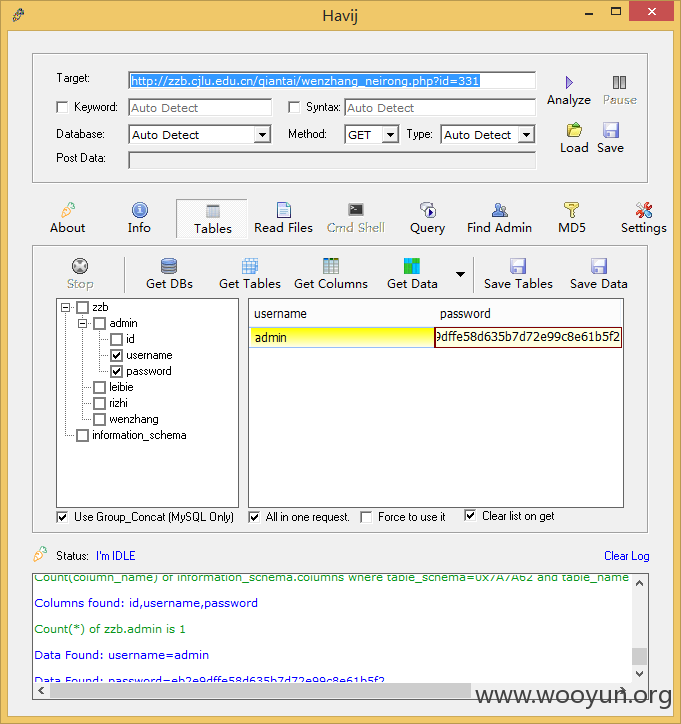The height and width of the screenshot is (724, 681).
Task: Open the Read Files section
Action: point(283,218)
